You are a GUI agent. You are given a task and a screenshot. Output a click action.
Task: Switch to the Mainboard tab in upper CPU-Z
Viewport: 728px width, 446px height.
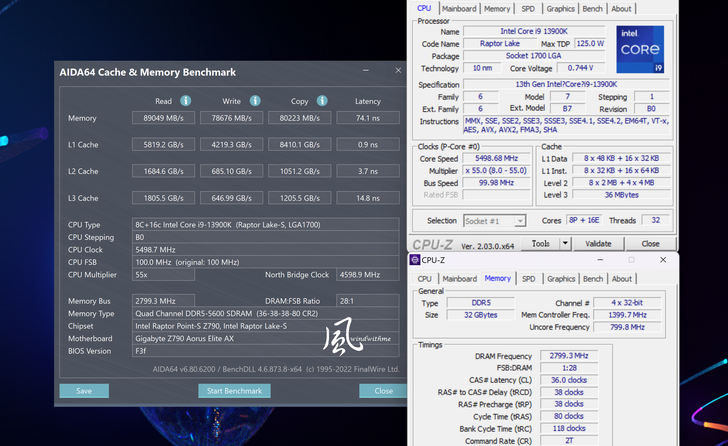(x=459, y=9)
